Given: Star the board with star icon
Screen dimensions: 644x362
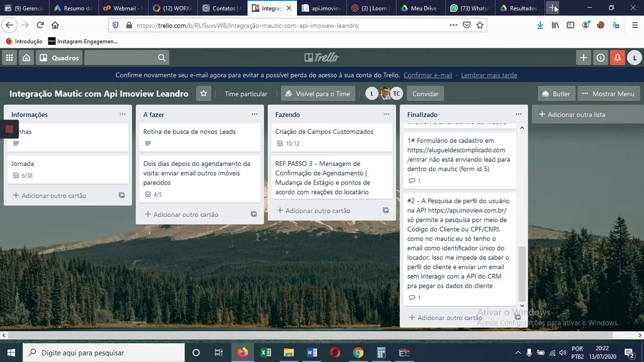Looking at the screenshot, I should (204, 94).
